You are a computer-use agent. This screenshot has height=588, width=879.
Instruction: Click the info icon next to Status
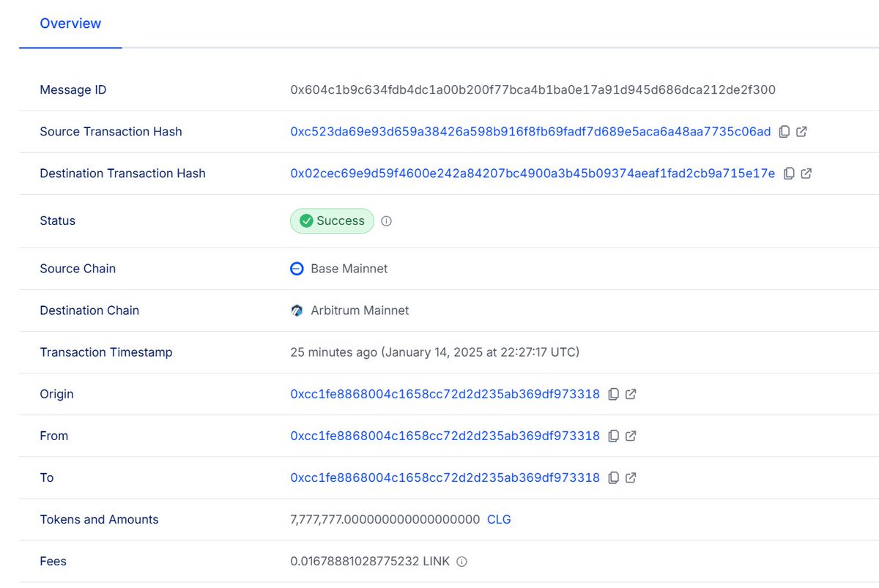386,220
